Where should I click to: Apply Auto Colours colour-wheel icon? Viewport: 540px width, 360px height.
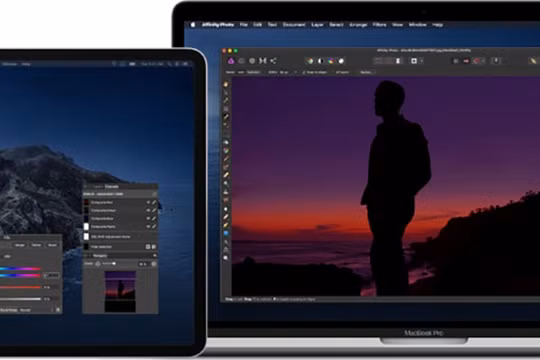pyautogui.click(x=331, y=61)
